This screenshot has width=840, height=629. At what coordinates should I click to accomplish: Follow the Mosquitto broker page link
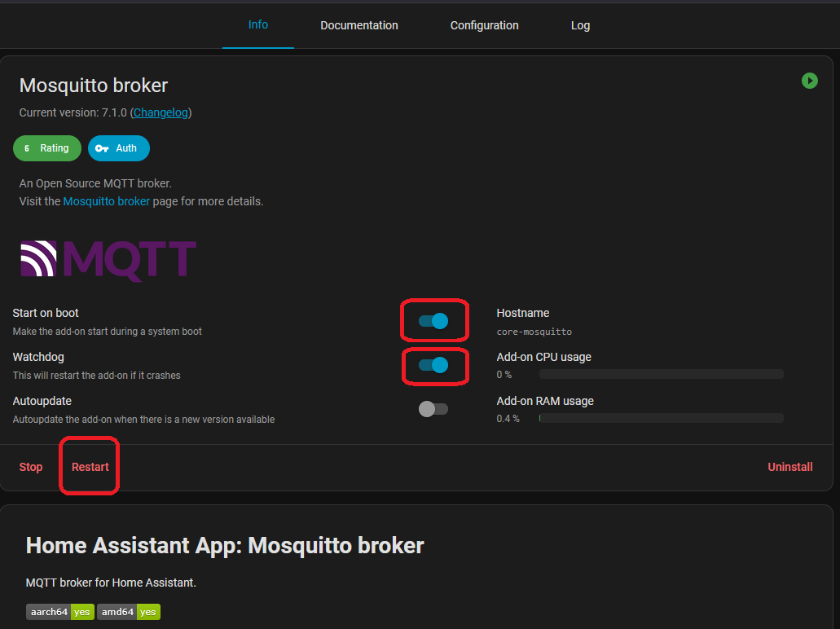tap(107, 201)
